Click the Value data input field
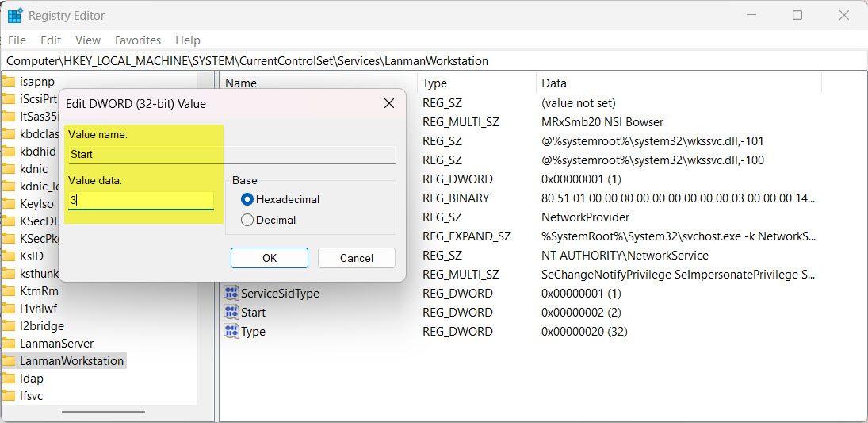868x423 pixels. click(x=141, y=201)
